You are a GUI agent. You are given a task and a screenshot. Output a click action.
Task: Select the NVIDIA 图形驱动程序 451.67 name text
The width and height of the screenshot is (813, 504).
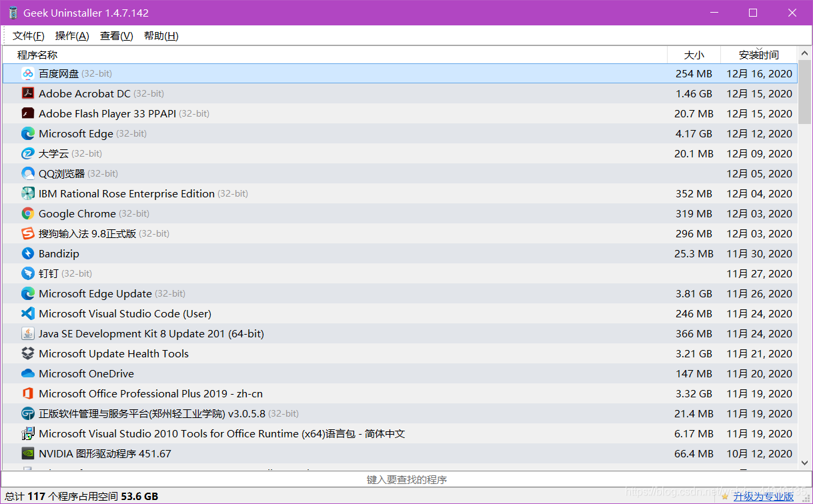105,453
